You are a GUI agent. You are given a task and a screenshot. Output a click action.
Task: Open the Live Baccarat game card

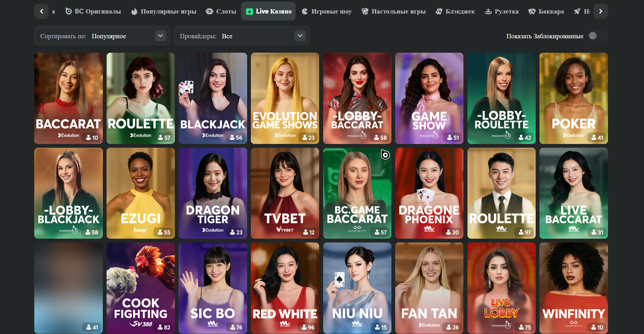pos(574,193)
